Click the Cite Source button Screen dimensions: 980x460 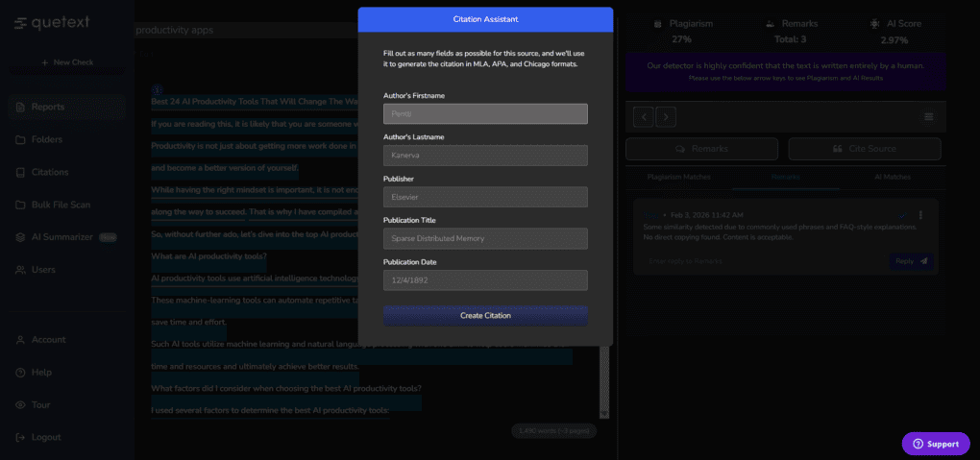[x=865, y=149]
